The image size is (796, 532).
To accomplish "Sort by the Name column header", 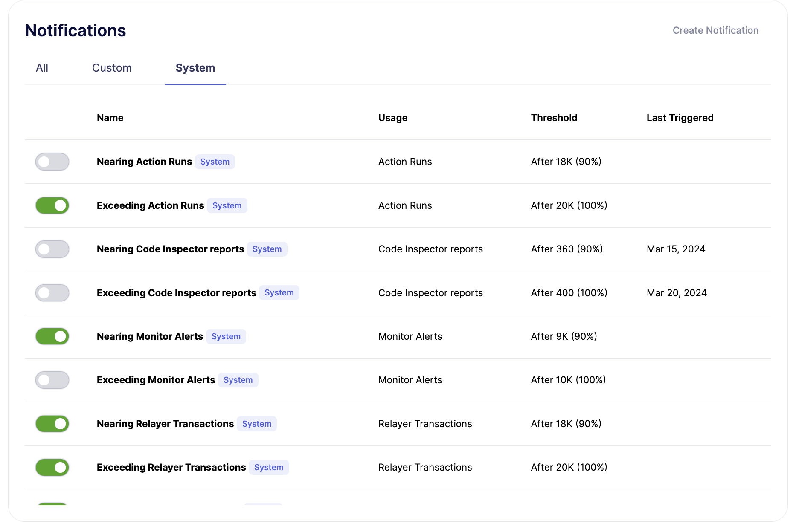I will coord(110,118).
